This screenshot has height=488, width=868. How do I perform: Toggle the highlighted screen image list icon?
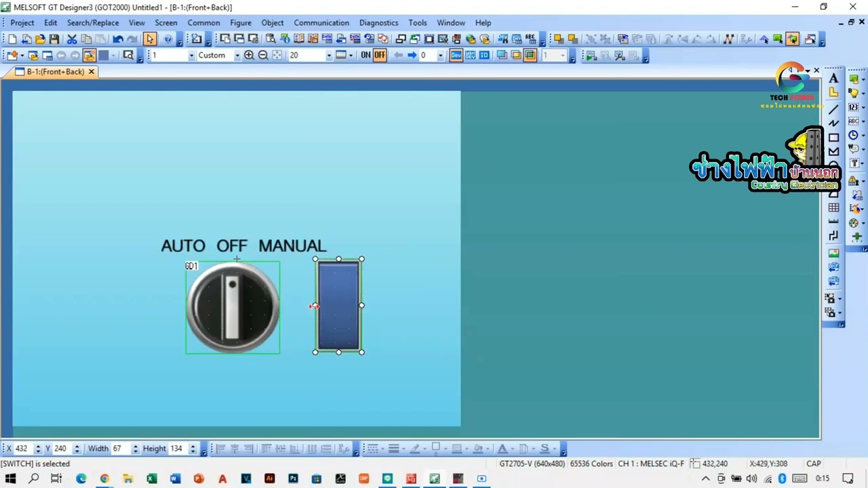coord(89,56)
